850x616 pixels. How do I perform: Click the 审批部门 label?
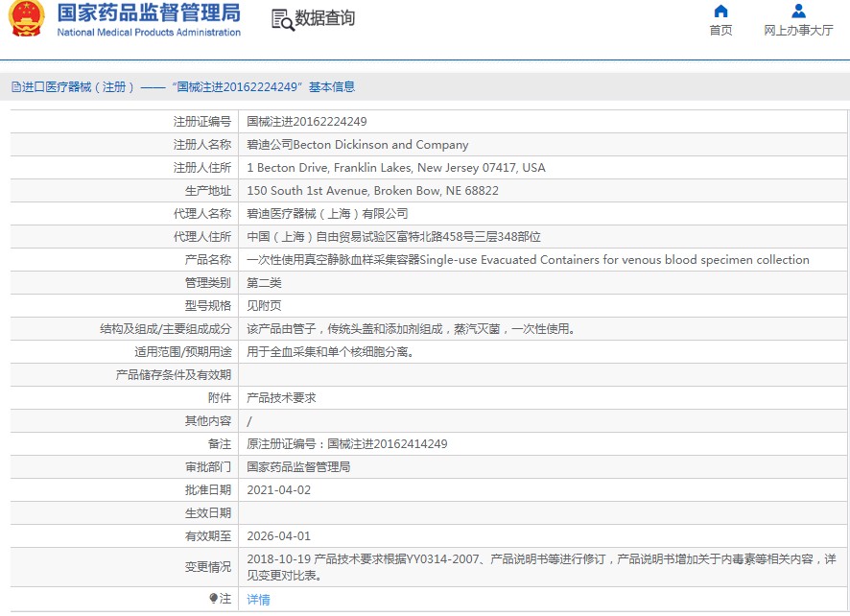click(x=208, y=467)
